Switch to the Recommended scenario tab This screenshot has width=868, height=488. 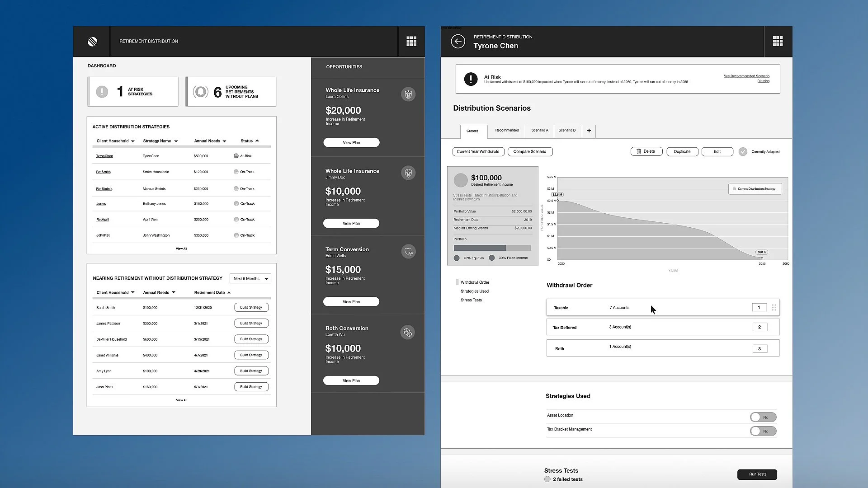coord(507,130)
